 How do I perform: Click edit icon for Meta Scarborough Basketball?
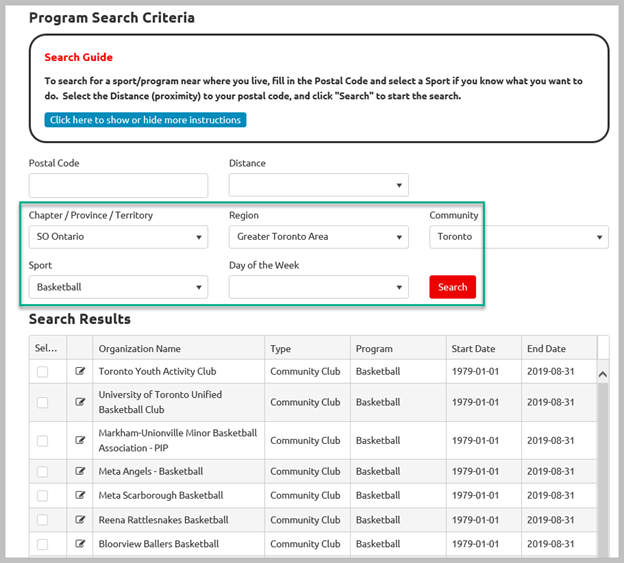pyautogui.click(x=80, y=495)
